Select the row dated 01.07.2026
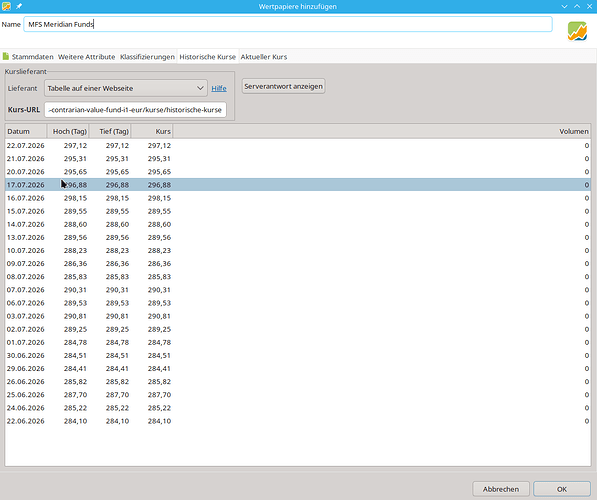This screenshot has width=597, height=500. point(298,342)
